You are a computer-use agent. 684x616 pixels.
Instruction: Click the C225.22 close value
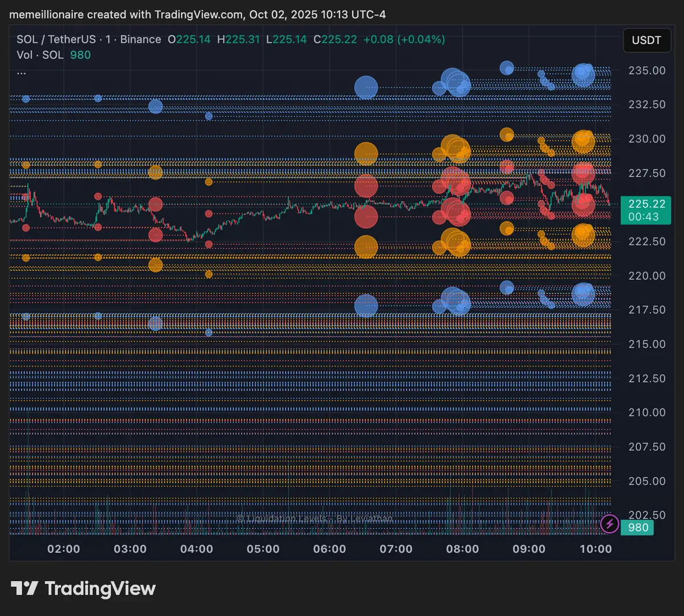(x=335, y=39)
